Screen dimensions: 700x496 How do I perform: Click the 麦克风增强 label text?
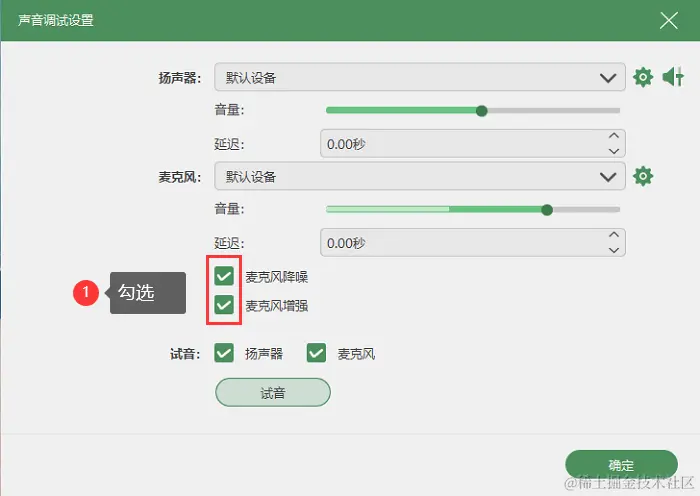pos(276,306)
